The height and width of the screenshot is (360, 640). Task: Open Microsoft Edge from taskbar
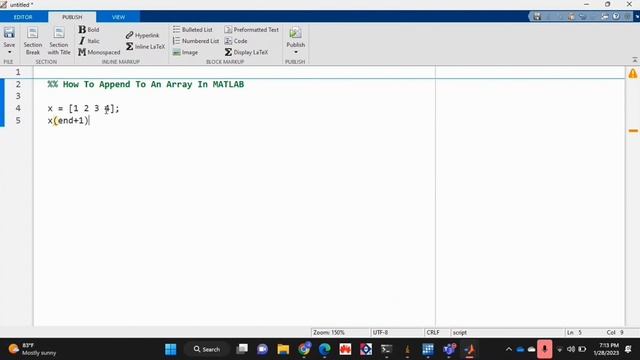(x=324, y=349)
